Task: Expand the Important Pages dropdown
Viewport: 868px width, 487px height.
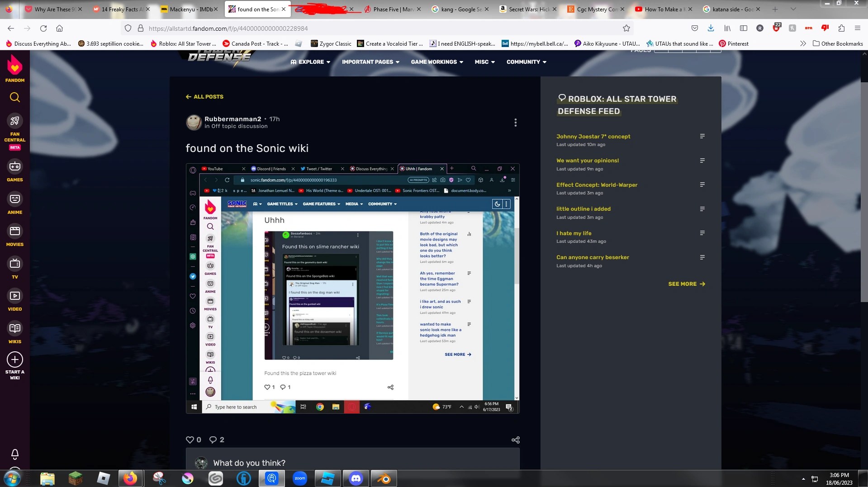Action: [370, 62]
